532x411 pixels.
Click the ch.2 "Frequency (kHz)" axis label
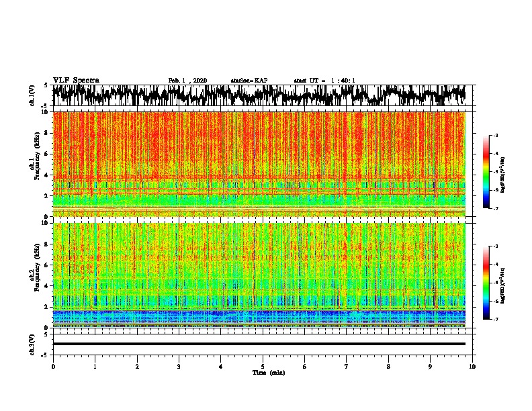[37, 267]
